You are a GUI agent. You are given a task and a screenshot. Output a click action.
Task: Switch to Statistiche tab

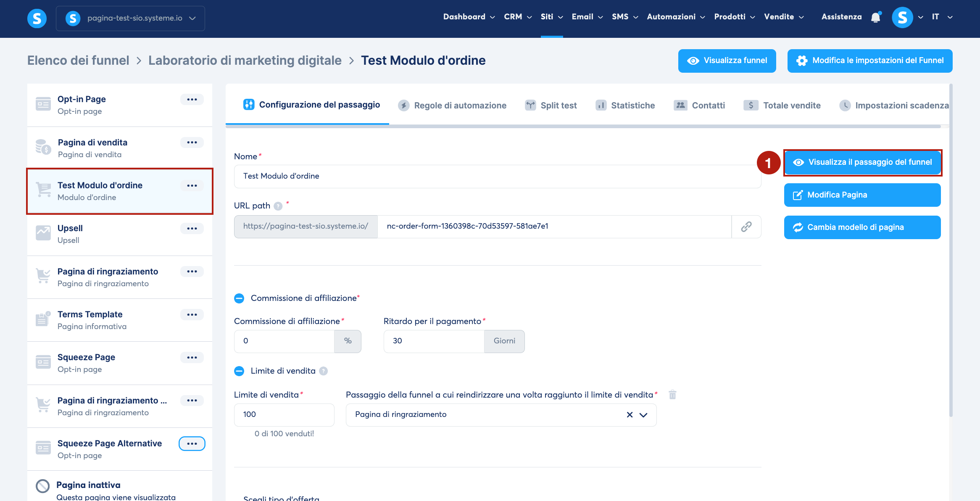tap(625, 105)
